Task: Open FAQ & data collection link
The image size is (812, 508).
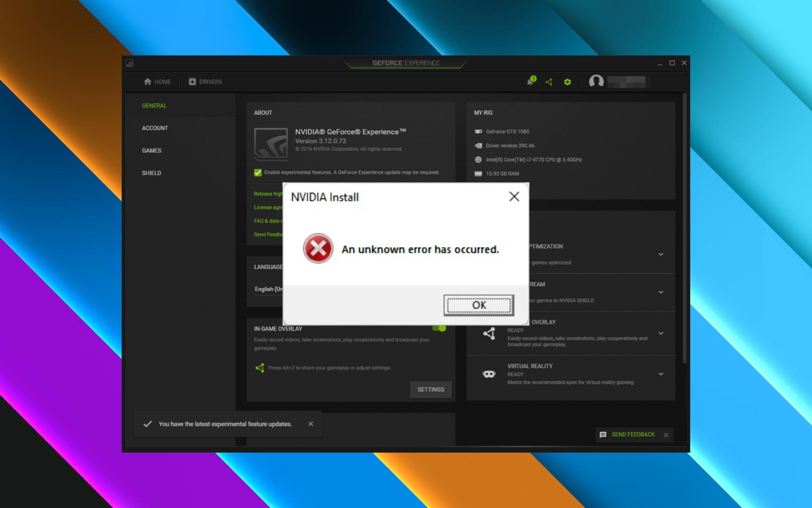Action: pyautogui.click(x=268, y=221)
